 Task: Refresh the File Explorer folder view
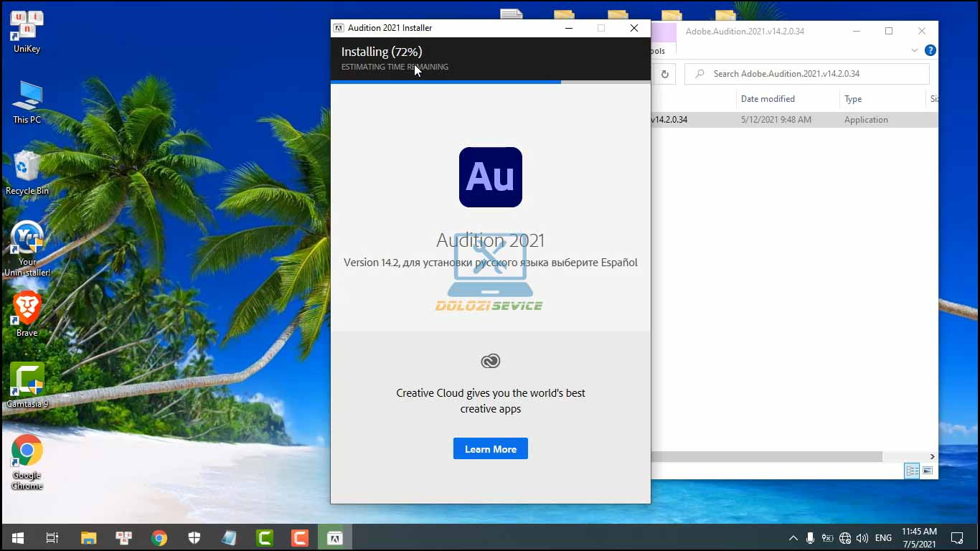tap(665, 74)
